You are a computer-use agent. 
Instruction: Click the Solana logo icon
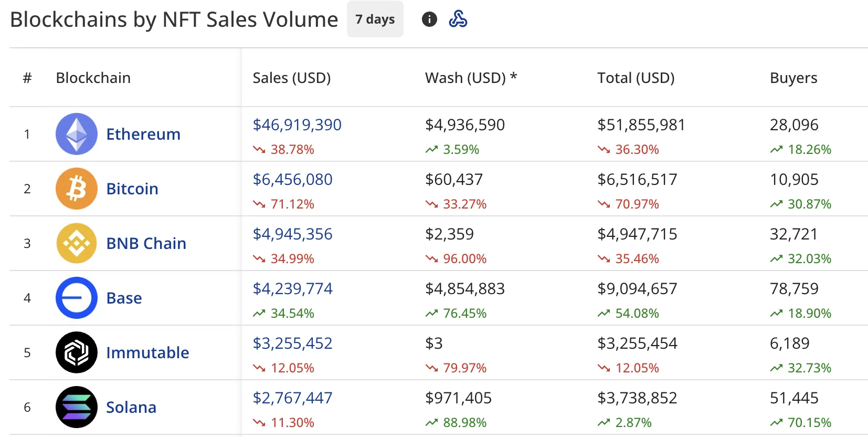(x=77, y=407)
